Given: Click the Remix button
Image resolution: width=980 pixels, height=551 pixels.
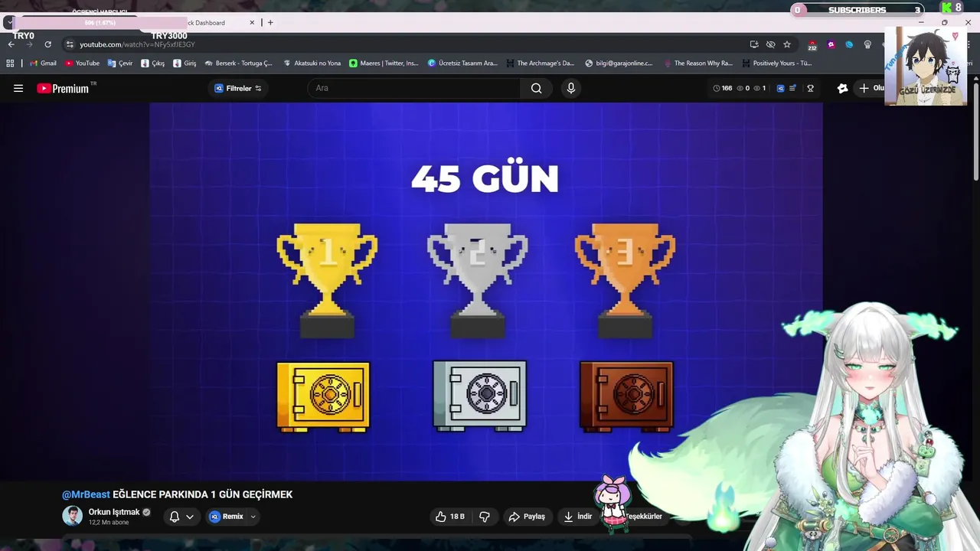Looking at the screenshot, I should click(x=227, y=517).
